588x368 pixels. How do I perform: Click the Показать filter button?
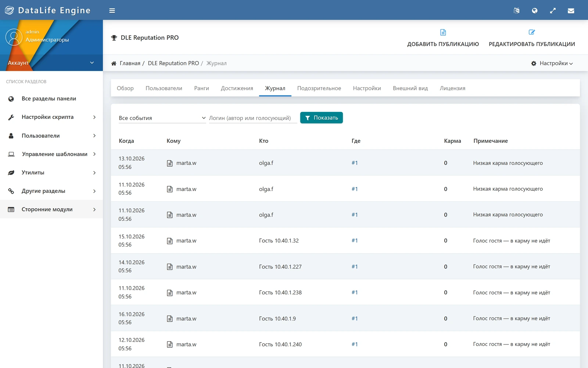click(x=322, y=118)
